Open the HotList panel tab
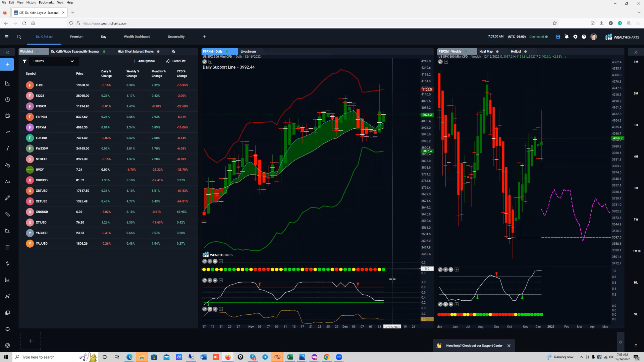 [x=516, y=52]
